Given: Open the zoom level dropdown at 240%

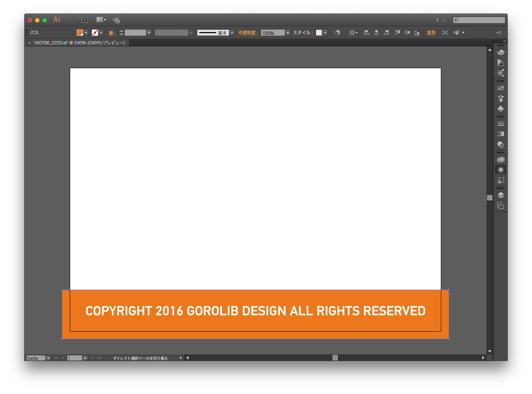Looking at the screenshot, I should coord(48,358).
